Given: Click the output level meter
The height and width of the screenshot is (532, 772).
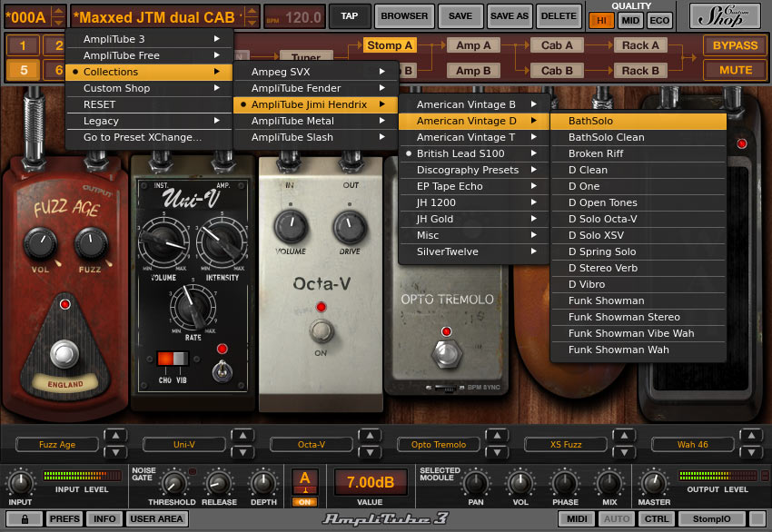Looking at the screenshot, I should 718,476.
